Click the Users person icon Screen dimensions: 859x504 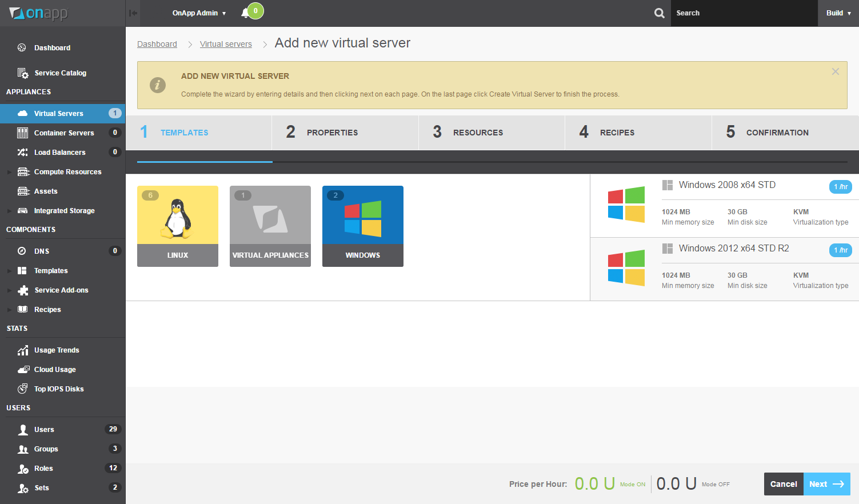click(x=23, y=429)
